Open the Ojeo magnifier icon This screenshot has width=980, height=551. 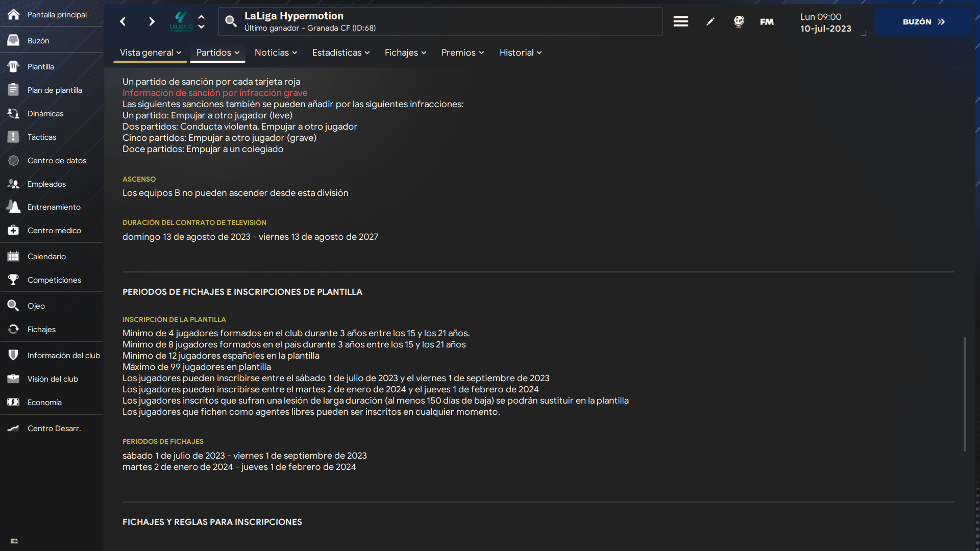[14, 306]
